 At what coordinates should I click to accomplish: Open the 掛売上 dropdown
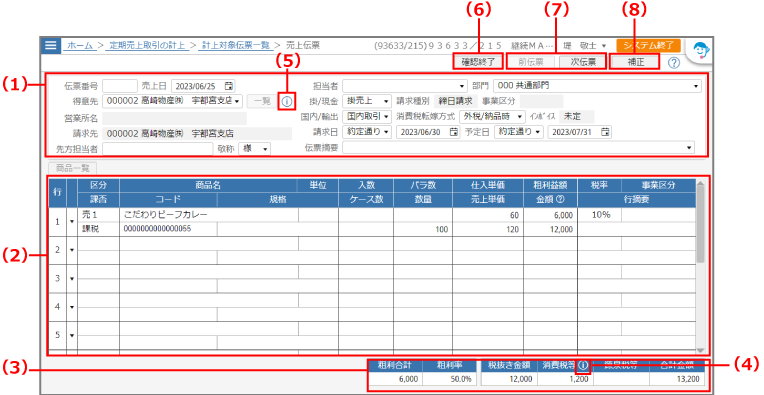pyautogui.click(x=367, y=101)
